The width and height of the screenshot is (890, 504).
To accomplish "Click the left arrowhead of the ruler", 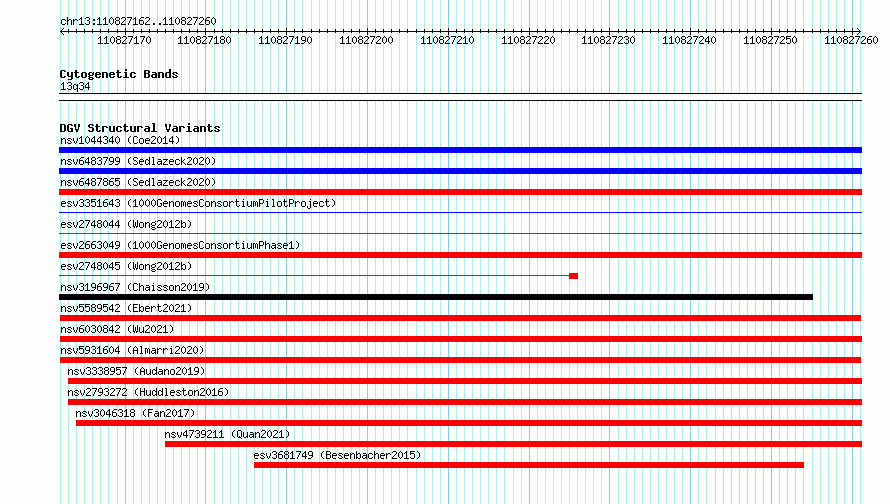I will point(62,31).
